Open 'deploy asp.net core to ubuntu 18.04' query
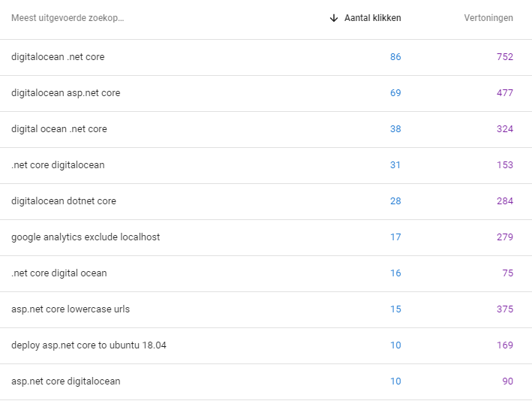The height and width of the screenshot is (404, 532). pos(266,345)
